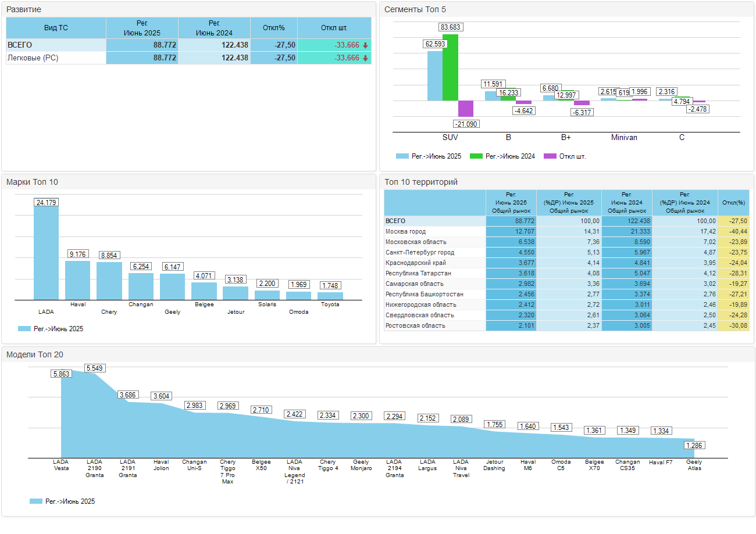This screenshot has width=756, height=534.
Task: Select the Санкт-Петербург город territory row
Action: click(x=566, y=252)
